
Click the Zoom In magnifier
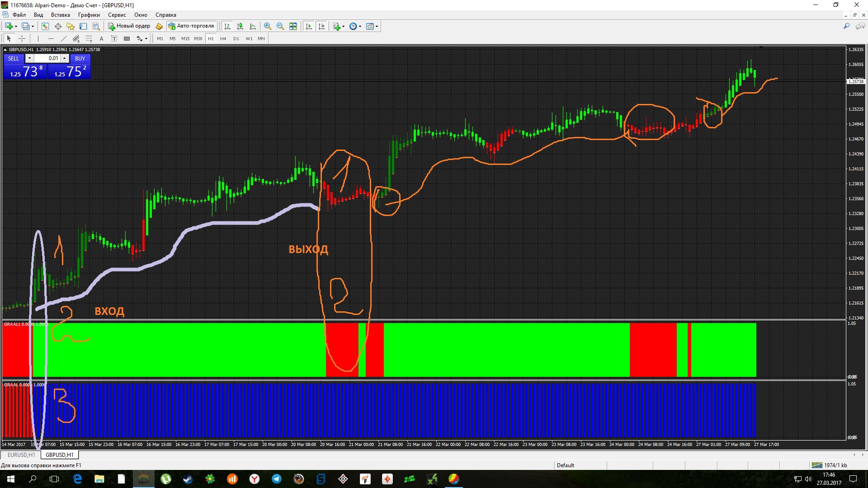(x=268, y=26)
